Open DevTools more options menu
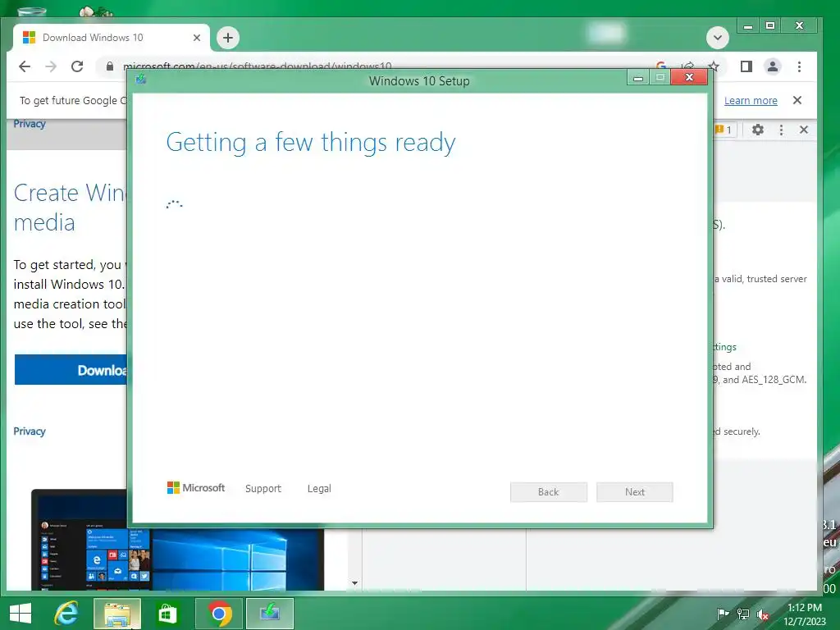The width and height of the screenshot is (840, 630). [781, 130]
